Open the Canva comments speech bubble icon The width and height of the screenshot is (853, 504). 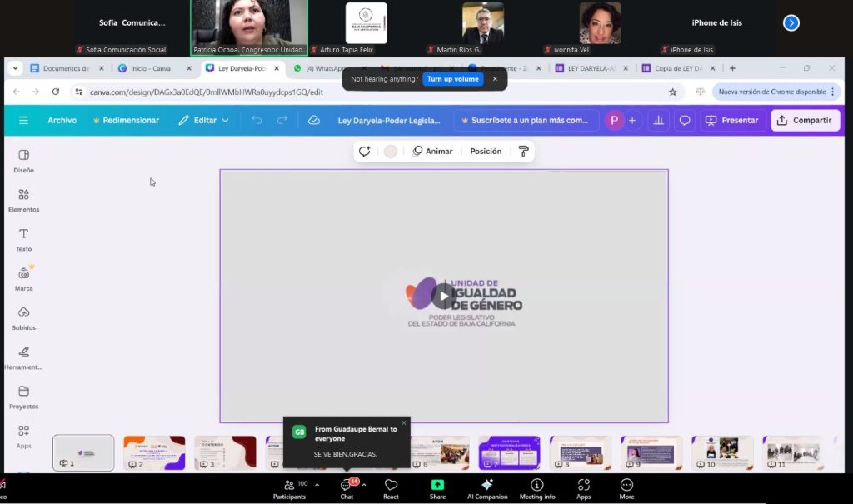[685, 120]
